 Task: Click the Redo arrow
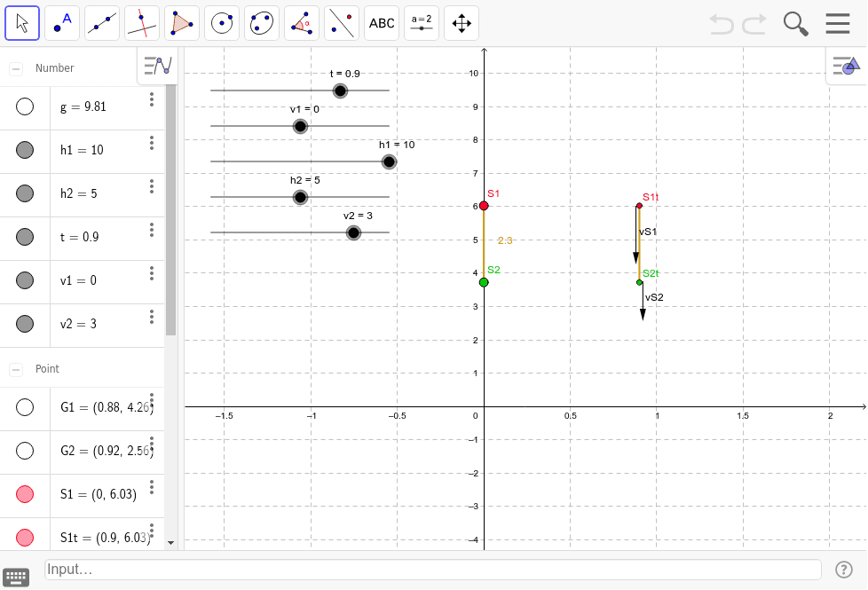pos(754,24)
